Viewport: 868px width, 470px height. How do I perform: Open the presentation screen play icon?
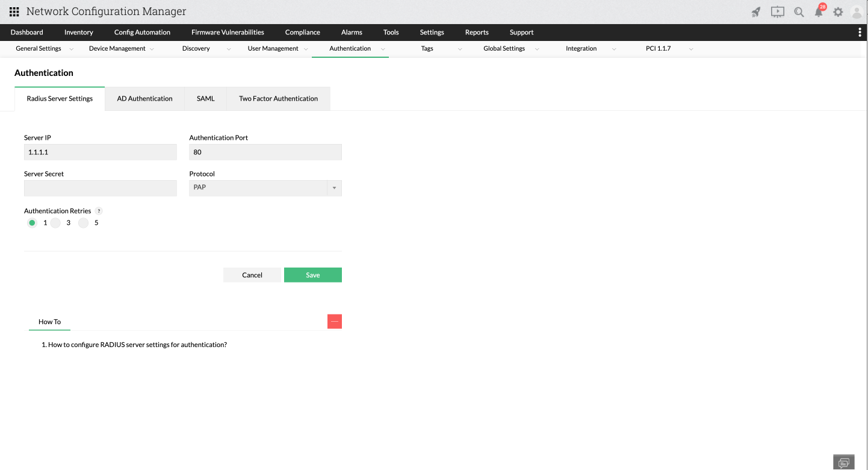(778, 12)
